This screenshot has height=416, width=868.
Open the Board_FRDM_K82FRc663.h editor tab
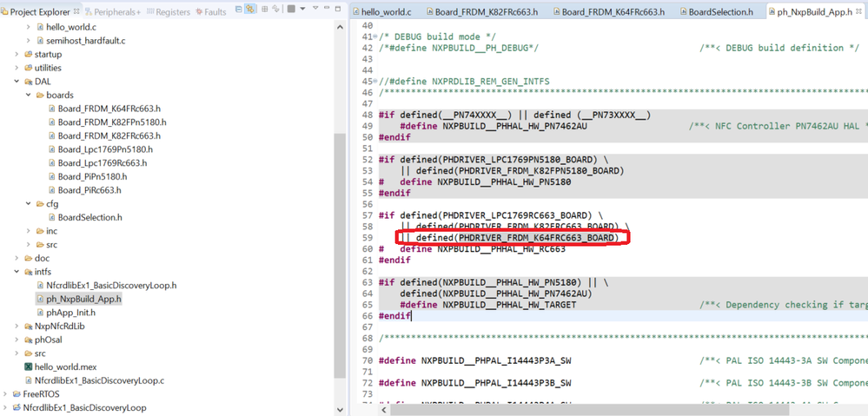pos(481,11)
